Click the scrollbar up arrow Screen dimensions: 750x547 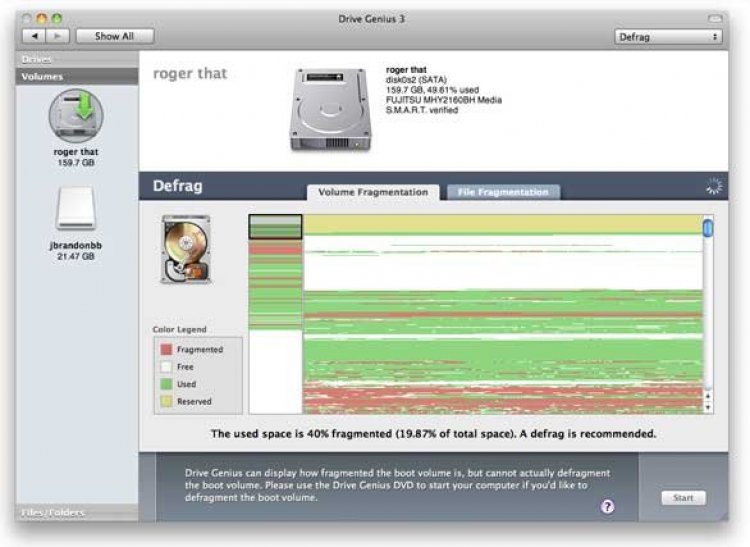click(x=708, y=396)
